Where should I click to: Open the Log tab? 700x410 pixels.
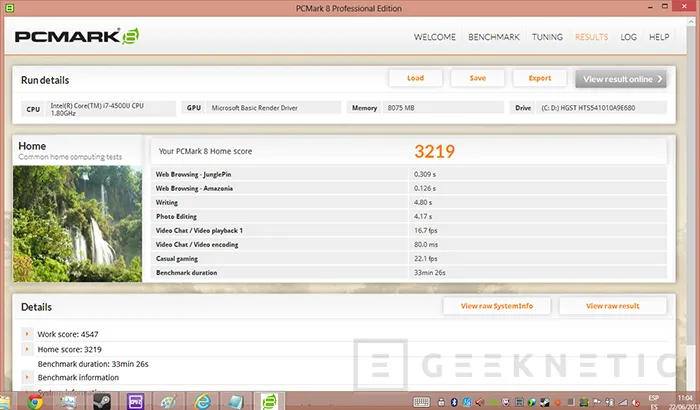[x=629, y=37]
